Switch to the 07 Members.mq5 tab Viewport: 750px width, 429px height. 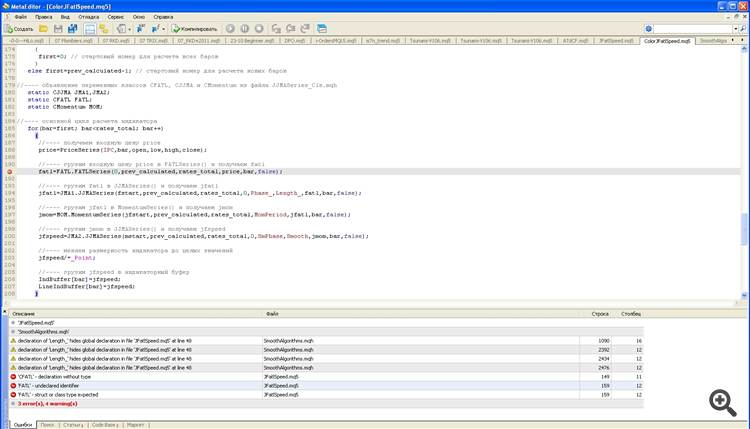(x=73, y=41)
